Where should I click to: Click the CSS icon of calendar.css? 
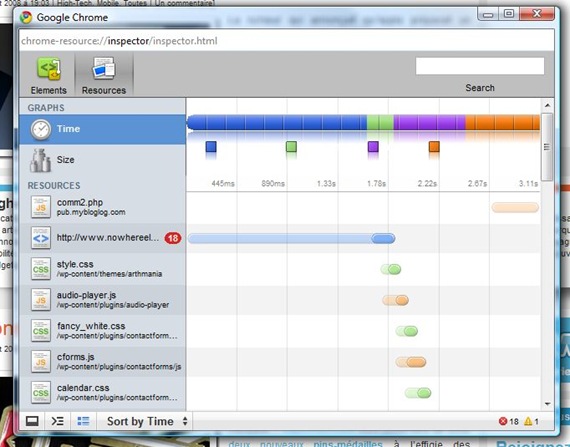click(x=40, y=392)
